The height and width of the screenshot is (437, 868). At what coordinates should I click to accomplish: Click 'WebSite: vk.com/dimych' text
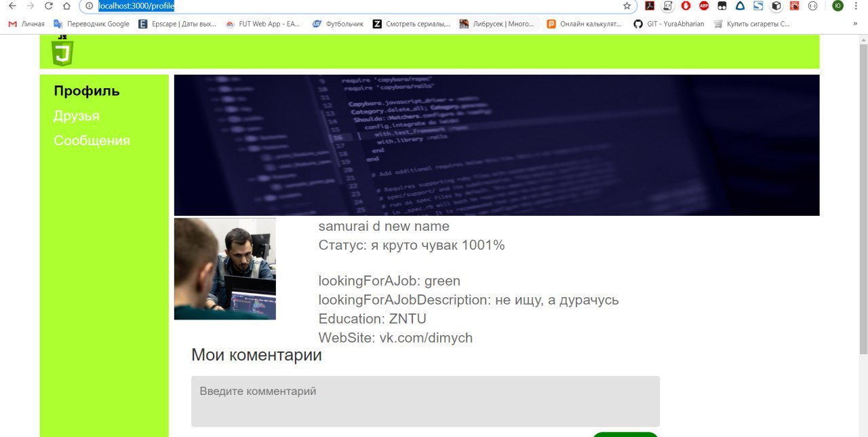point(395,338)
